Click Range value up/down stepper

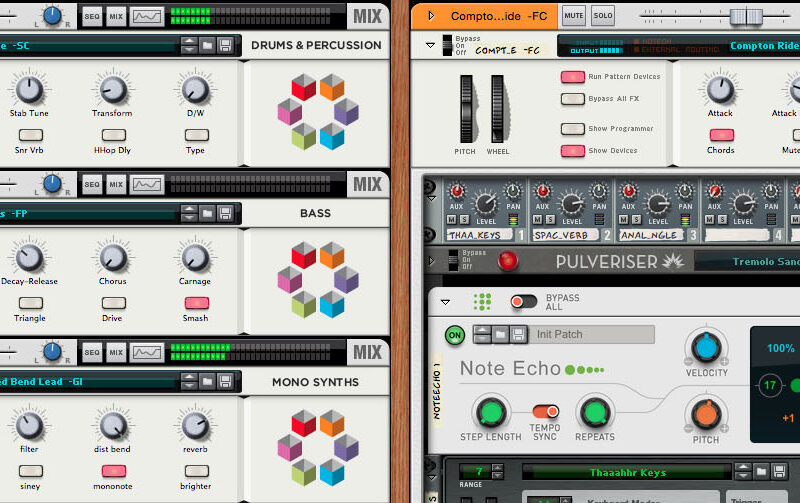pyautogui.click(x=497, y=471)
